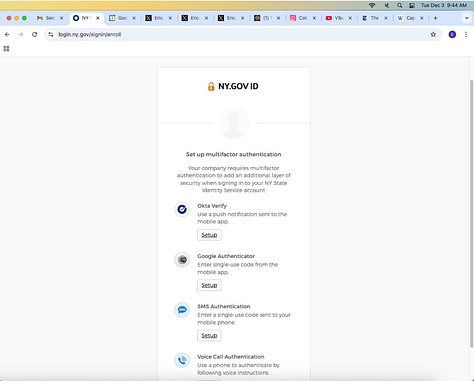Open the Chrome profile avatar
Screen dimensions: 474x381
click(452, 34)
